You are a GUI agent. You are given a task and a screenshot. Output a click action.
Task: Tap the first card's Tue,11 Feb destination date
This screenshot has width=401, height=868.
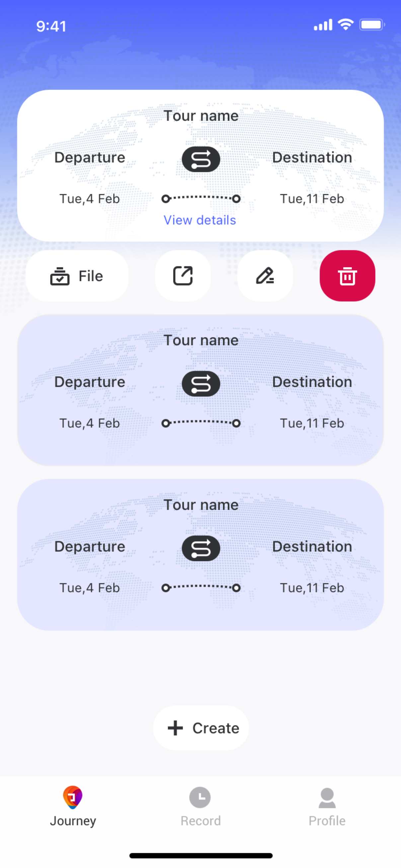tap(312, 199)
